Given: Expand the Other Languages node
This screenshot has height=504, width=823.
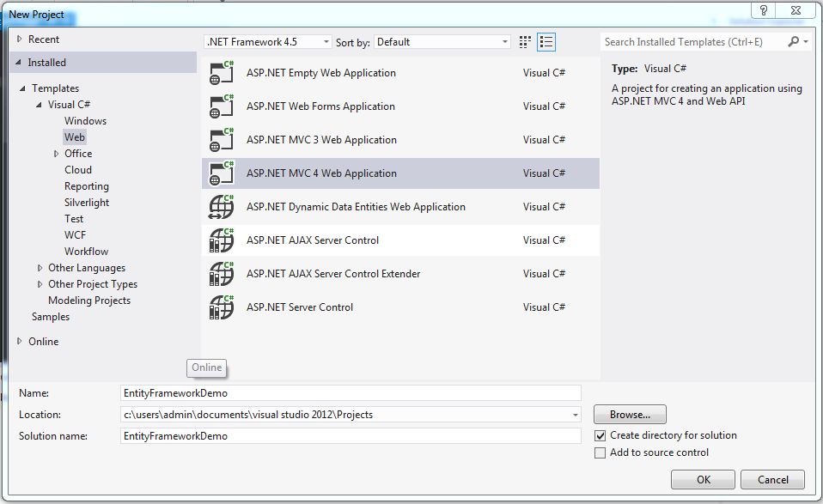Looking at the screenshot, I should pos(40,268).
